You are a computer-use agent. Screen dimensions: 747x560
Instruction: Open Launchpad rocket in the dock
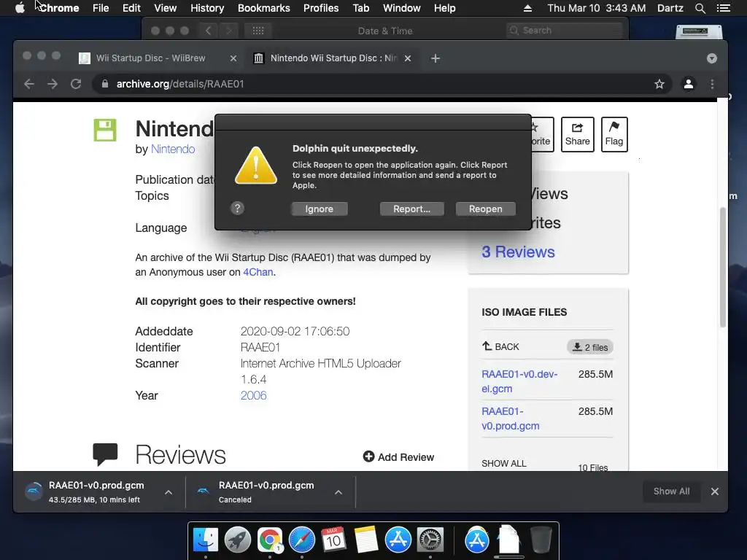[x=238, y=540]
